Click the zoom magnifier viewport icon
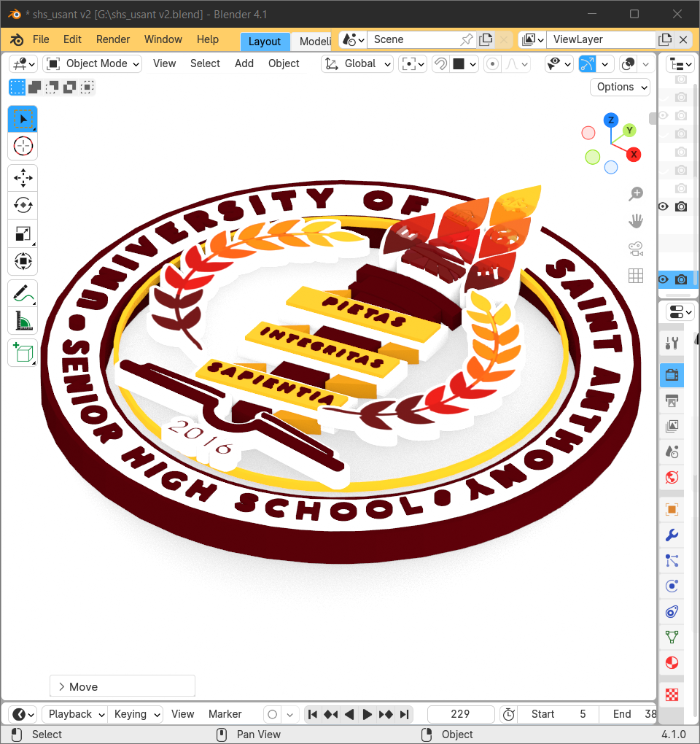The image size is (700, 744). [x=636, y=193]
